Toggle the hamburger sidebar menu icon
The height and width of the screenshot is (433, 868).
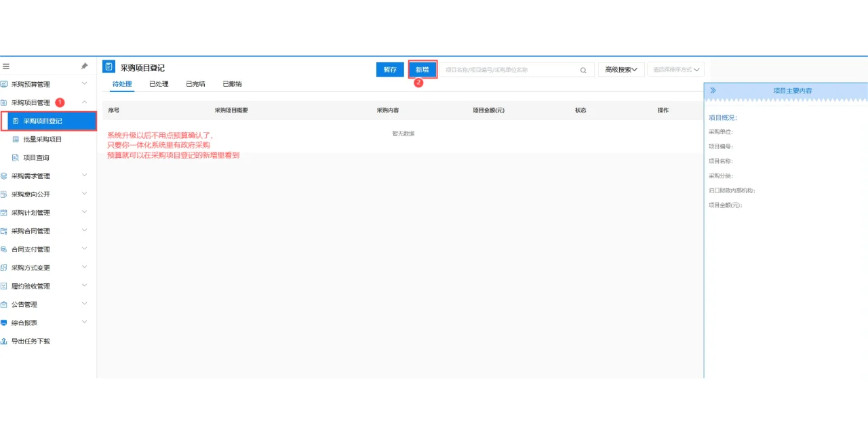pos(5,66)
